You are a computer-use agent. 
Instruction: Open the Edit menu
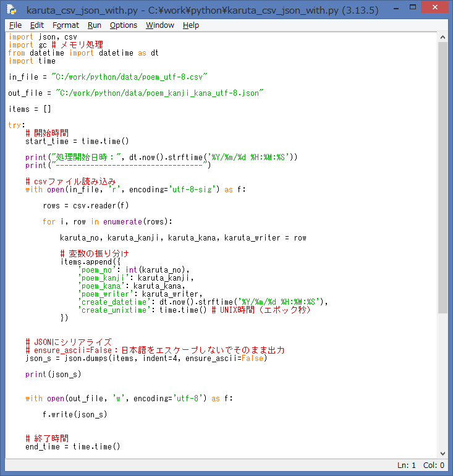[37, 25]
